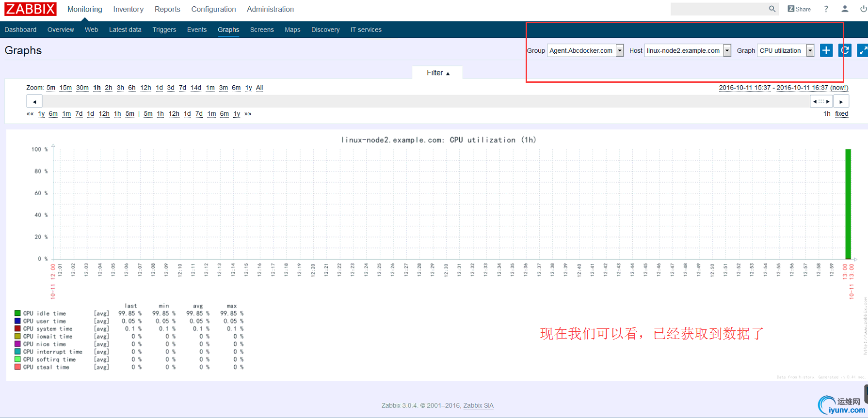Open the user profile icon
This screenshot has height=418, width=868.
[x=845, y=9]
